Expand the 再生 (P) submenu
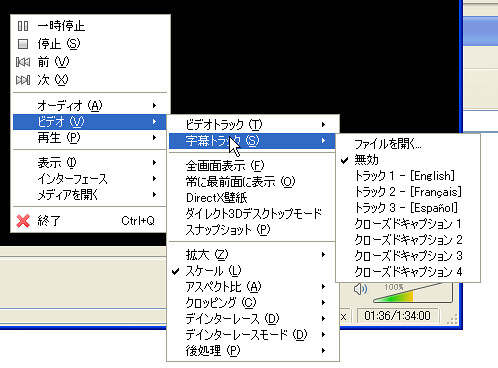The height and width of the screenshot is (368, 498). click(x=89, y=138)
